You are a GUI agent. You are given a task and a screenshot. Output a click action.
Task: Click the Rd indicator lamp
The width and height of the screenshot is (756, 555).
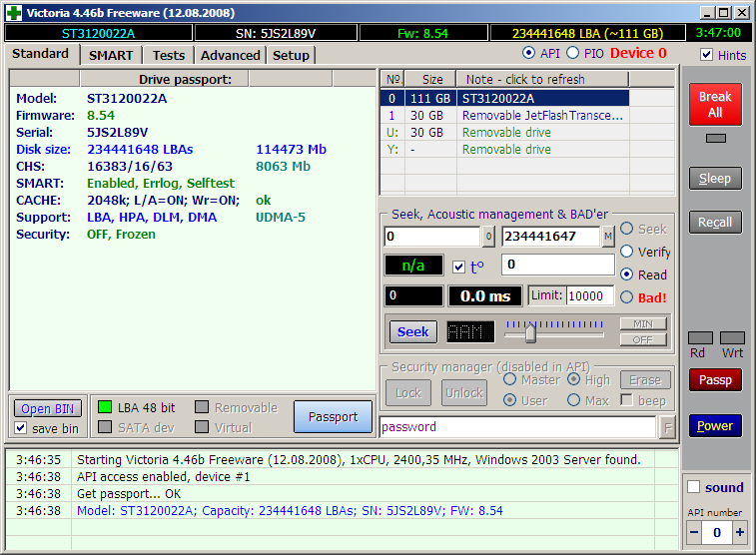(x=700, y=337)
